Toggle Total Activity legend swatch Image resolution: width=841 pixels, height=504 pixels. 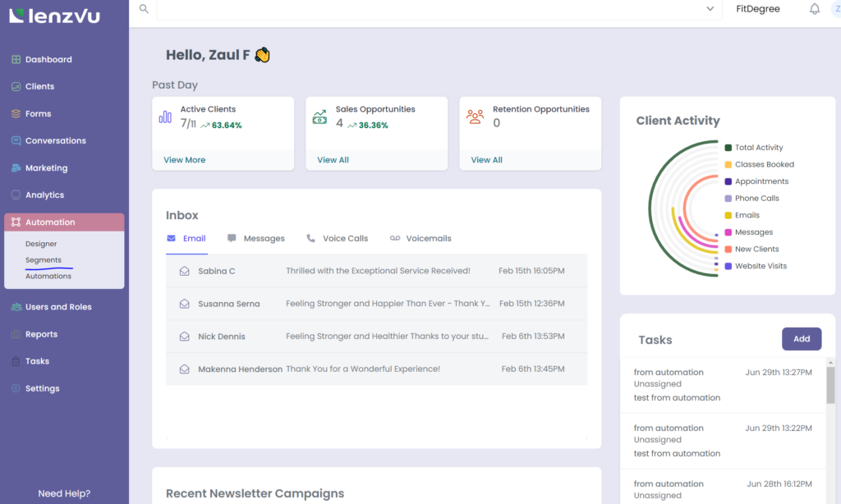728,148
